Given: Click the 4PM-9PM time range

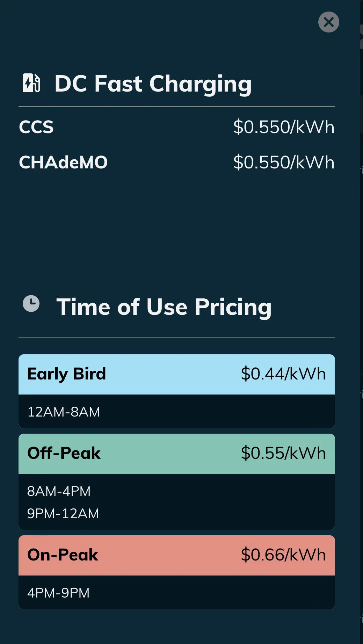Looking at the screenshot, I should coord(58,593).
